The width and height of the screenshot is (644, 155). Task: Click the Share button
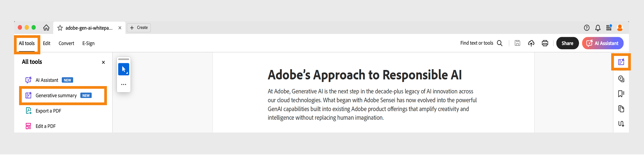click(567, 43)
